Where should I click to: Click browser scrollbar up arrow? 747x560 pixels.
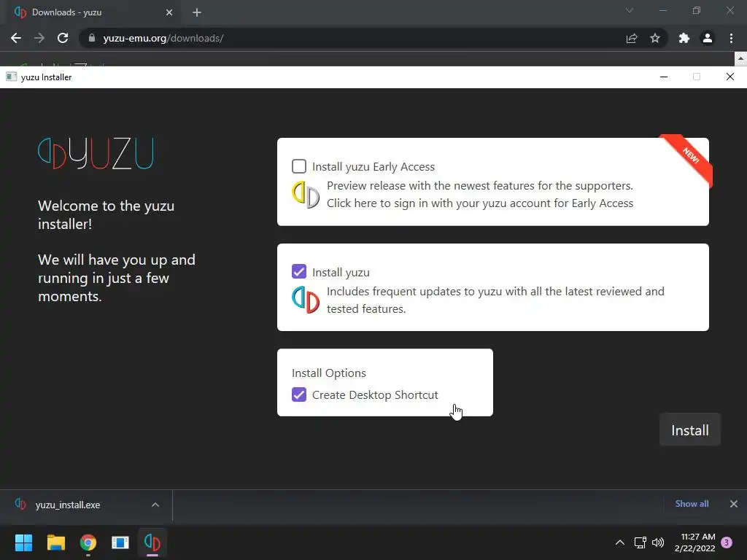coord(740,59)
